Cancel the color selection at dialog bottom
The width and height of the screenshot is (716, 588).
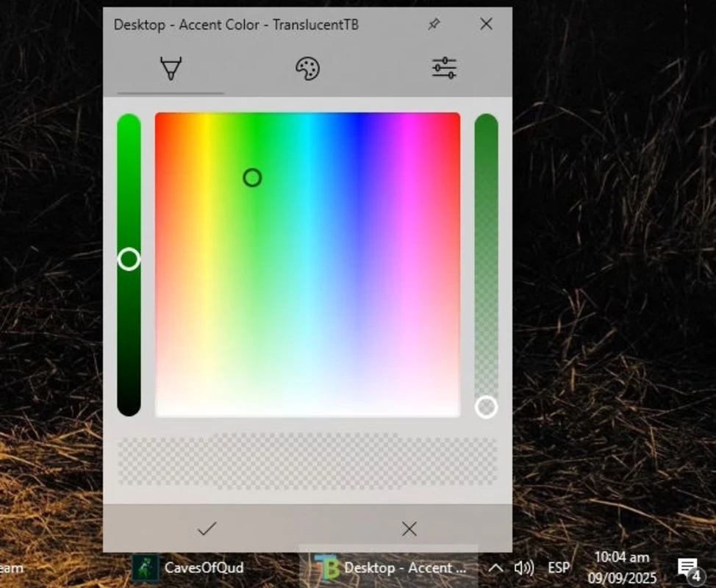[x=409, y=528]
